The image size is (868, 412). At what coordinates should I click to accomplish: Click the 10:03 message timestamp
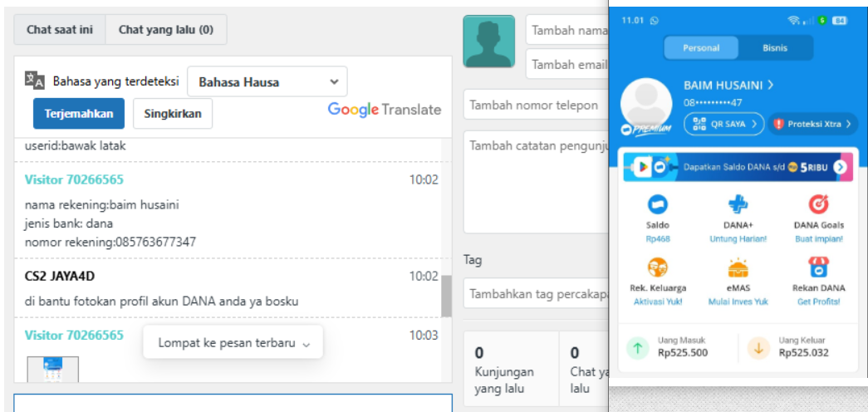click(x=424, y=335)
